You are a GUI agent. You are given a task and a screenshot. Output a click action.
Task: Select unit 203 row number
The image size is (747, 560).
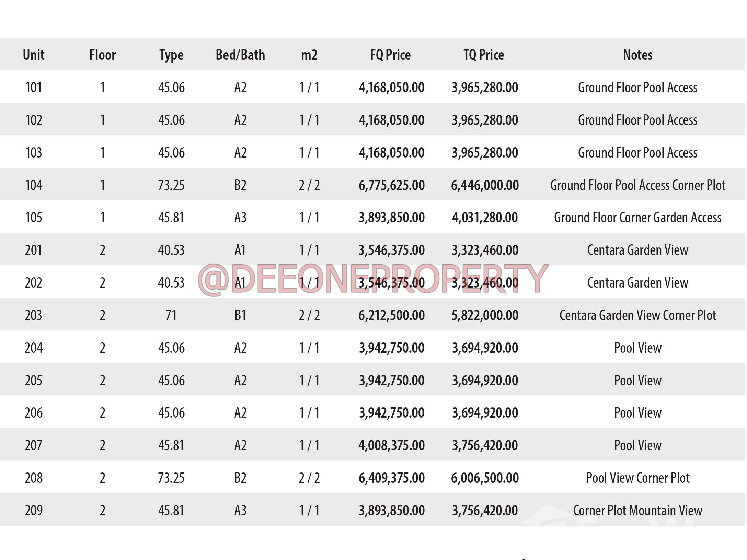[34, 315]
